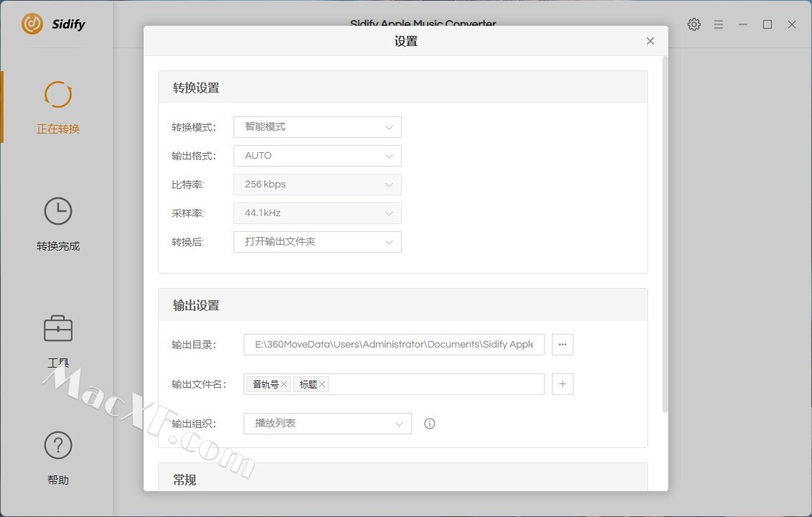This screenshot has width=812, height=517.
Task: Open the 正在转换 converting section
Action: 58,107
